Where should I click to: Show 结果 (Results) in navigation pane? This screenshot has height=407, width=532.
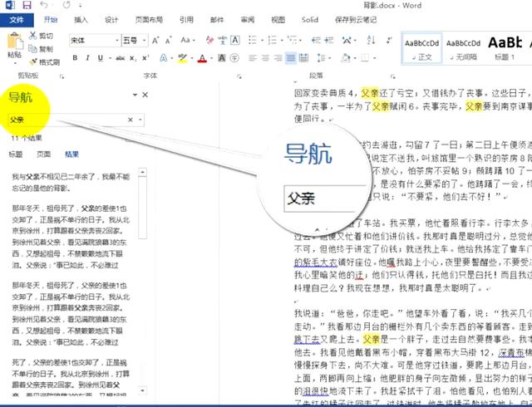[x=71, y=154]
